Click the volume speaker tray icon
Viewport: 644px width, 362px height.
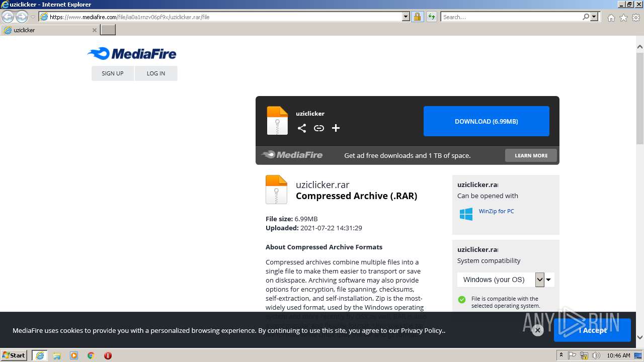point(596,355)
